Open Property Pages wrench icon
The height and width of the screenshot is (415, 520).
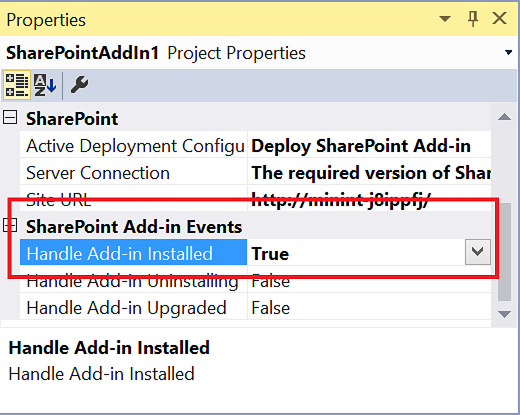tap(79, 85)
